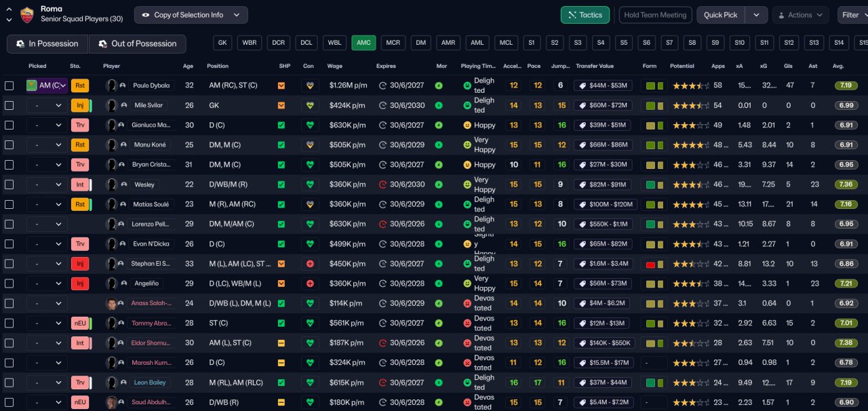Viewport: 868px width, 411px height.
Task: Click the Tactics button with pitch icon
Action: pos(585,15)
